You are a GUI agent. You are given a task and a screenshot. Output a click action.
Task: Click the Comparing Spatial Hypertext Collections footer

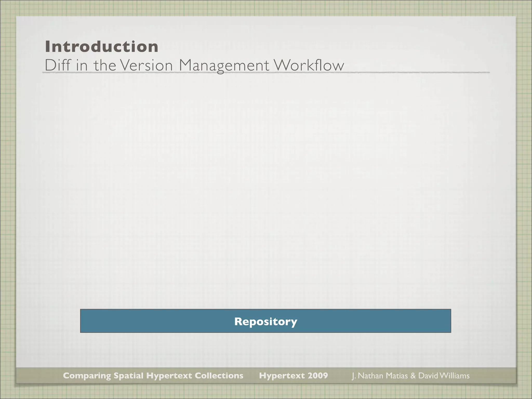point(153,376)
